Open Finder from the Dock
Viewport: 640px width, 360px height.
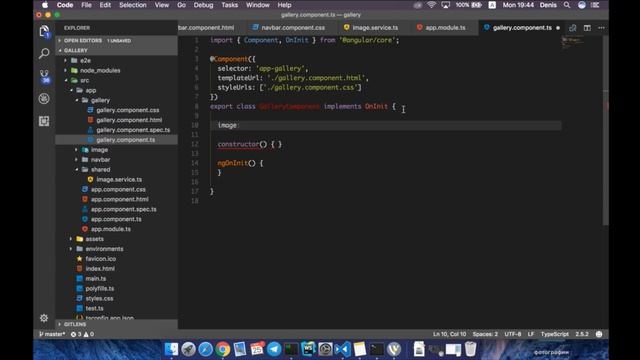171,349
